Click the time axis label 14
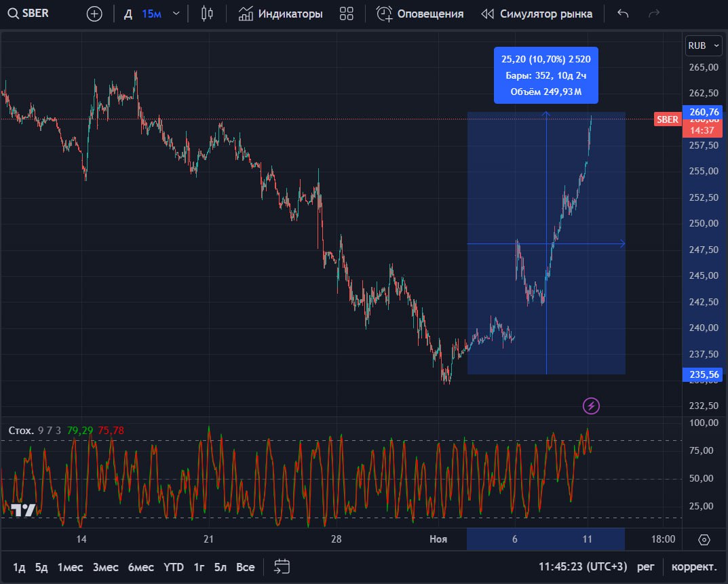Viewport: 728px width, 584px height. [x=81, y=539]
